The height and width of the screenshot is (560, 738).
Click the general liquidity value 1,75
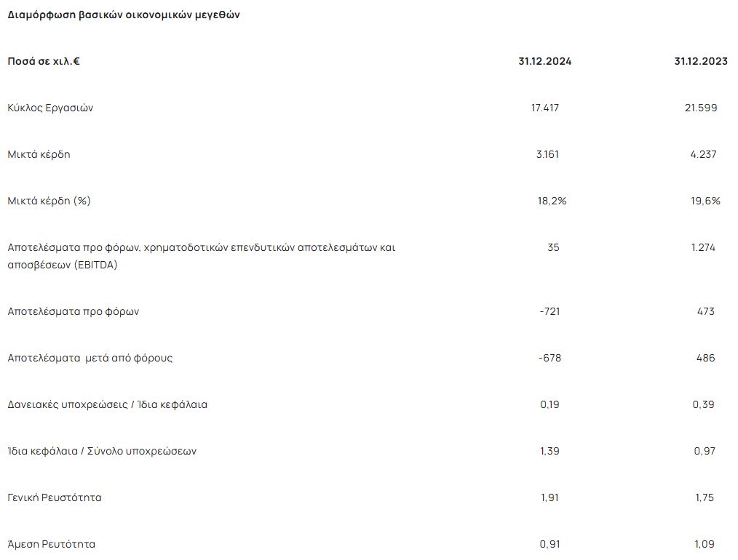(x=704, y=497)
